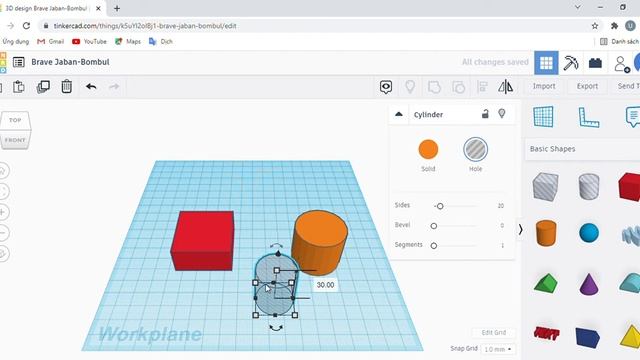Click the Redo arrow
Image resolution: width=640 pixels, height=360 pixels.
pyautogui.click(x=114, y=87)
